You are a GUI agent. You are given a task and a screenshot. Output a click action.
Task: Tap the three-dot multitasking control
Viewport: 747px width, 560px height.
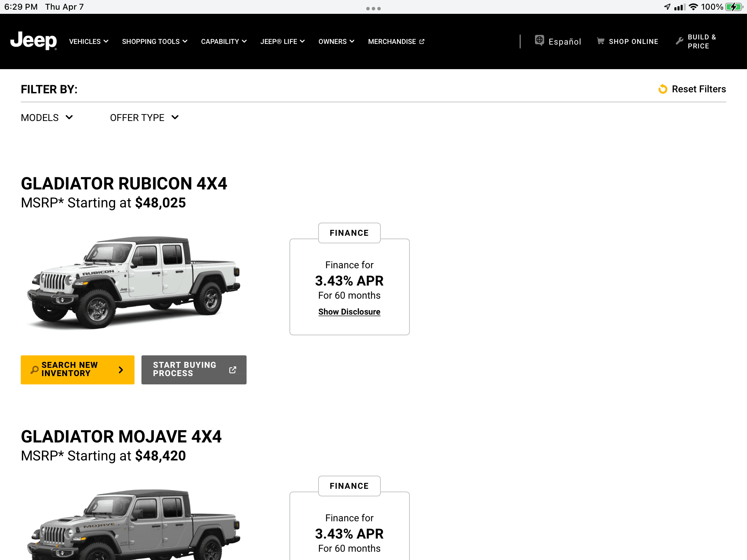(373, 9)
